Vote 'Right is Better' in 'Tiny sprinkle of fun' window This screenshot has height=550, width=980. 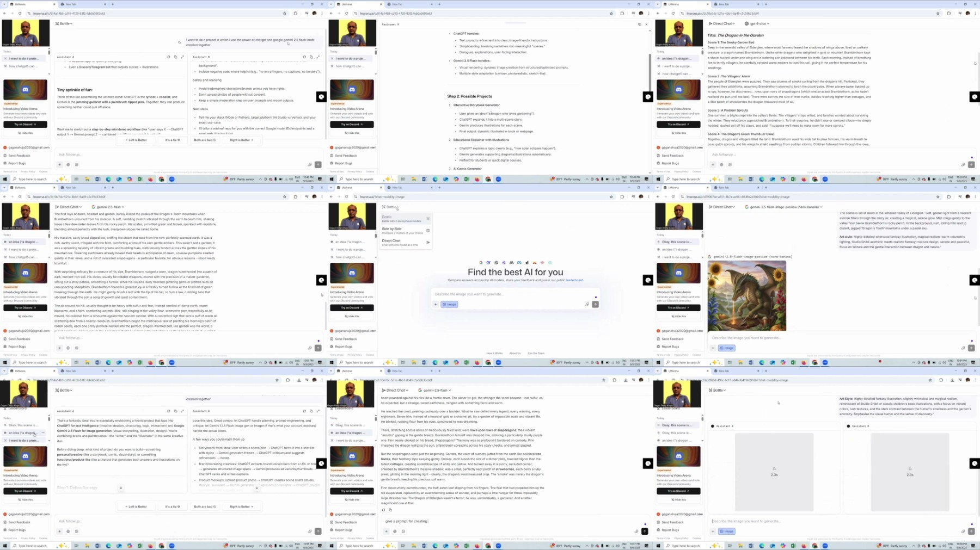pos(241,140)
